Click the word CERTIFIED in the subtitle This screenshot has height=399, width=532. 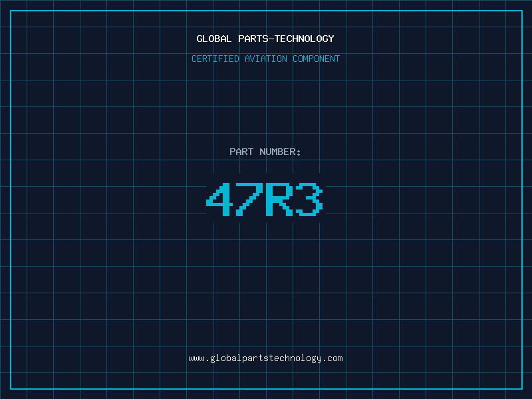pyautogui.click(x=215, y=59)
